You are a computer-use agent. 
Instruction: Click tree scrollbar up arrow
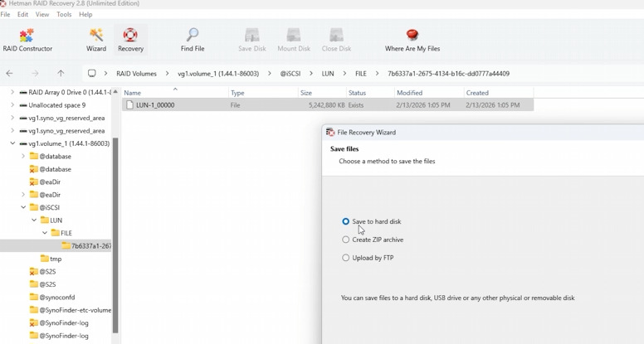pyautogui.click(x=115, y=91)
